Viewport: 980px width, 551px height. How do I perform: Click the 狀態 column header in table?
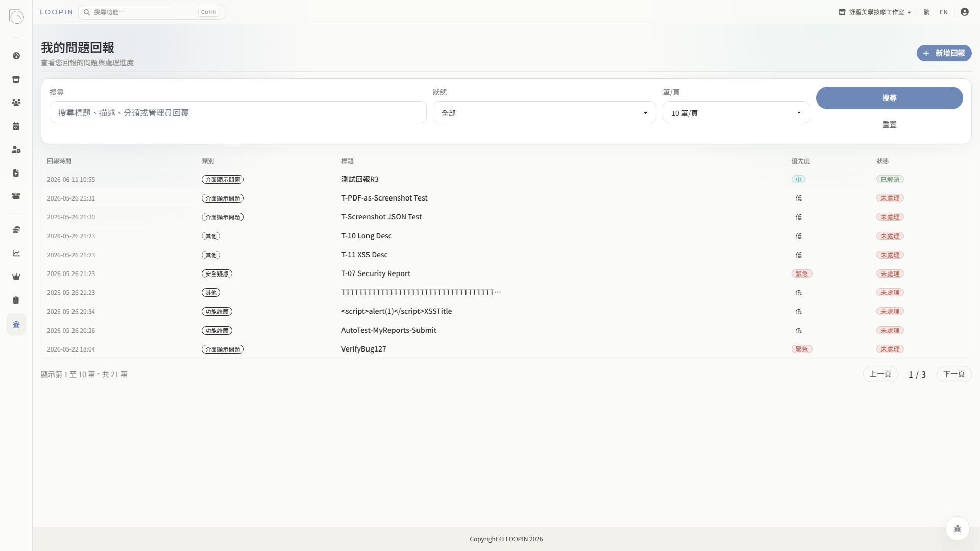[x=883, y=161]
